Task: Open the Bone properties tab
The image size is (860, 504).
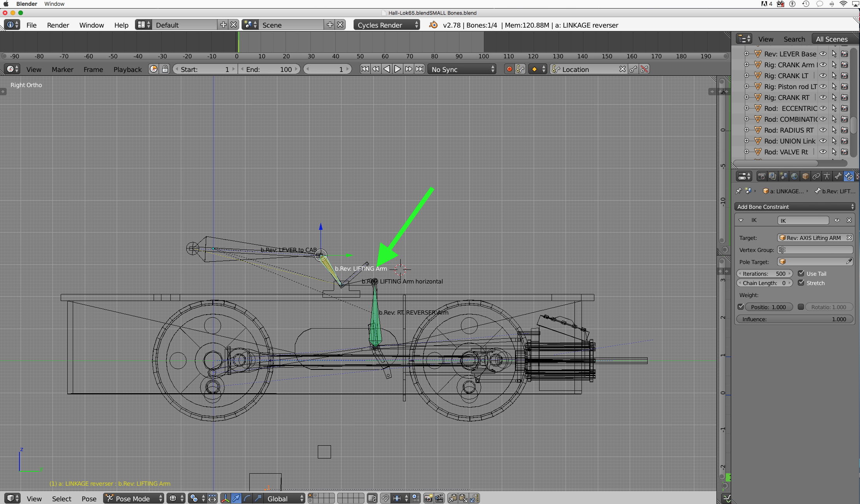Action: (x=838, y=177)
